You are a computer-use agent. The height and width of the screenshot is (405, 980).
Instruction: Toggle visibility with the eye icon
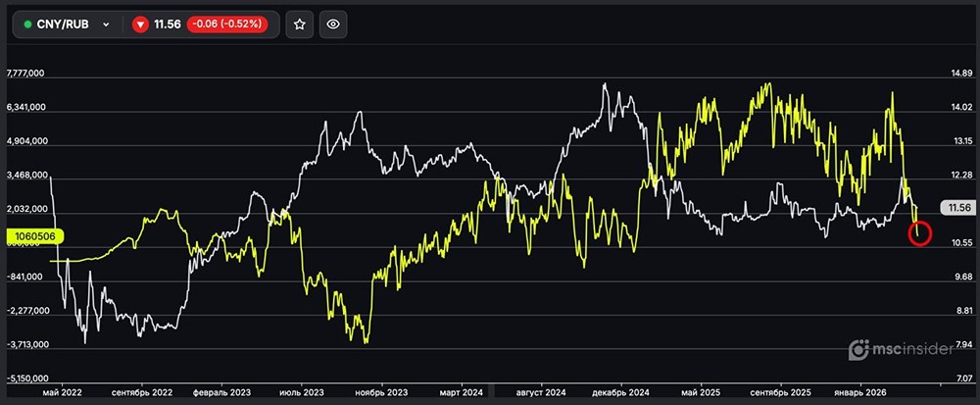tap(333, 25)
